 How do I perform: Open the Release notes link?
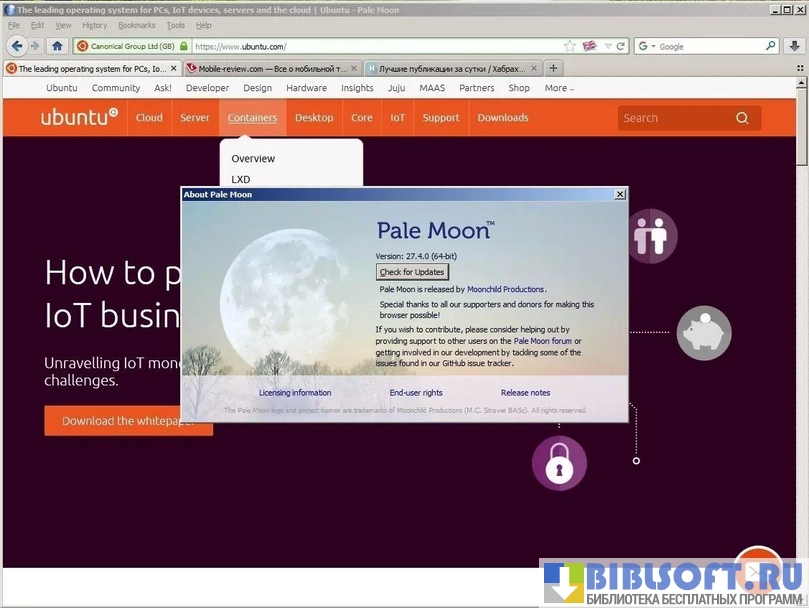click(525, 393)
